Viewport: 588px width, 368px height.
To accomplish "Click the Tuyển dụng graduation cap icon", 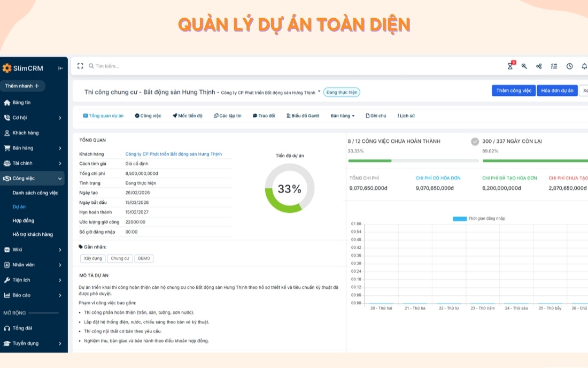I will (x=7, y=343).
